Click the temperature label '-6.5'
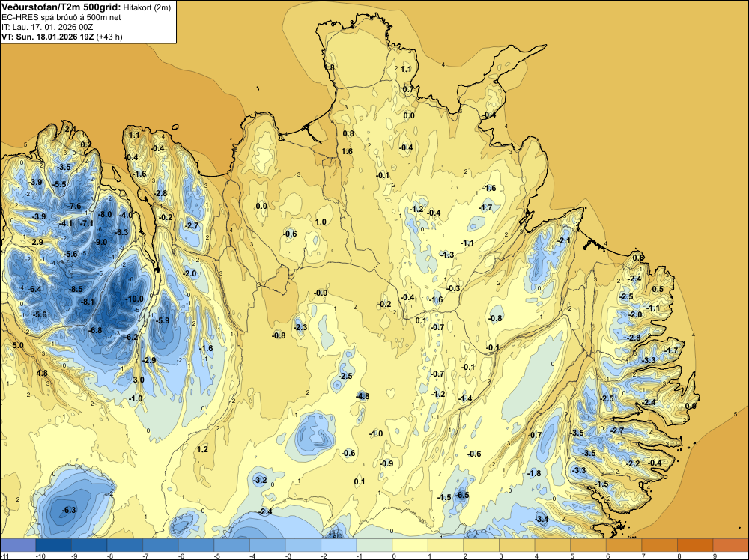The width and height of the screenshot is (749, 560). [x=462, y=495]
